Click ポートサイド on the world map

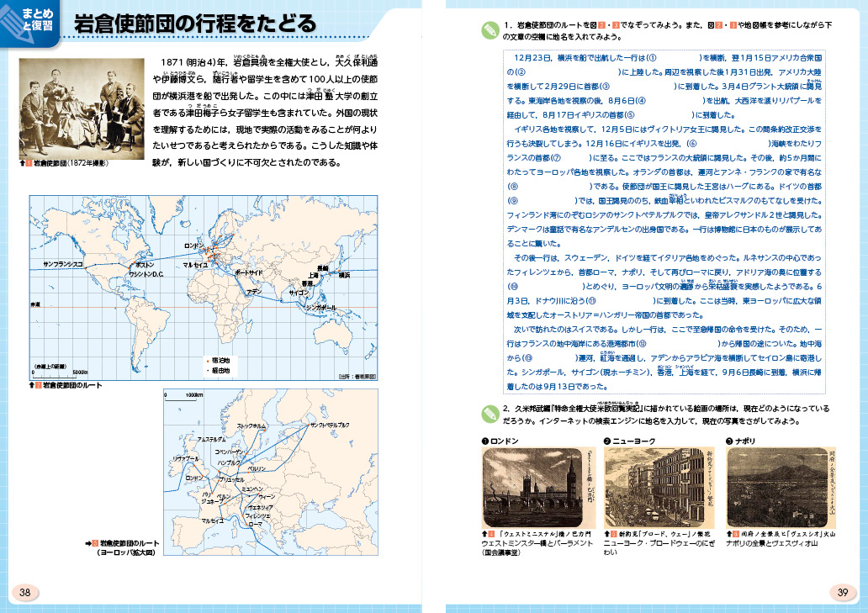click(249, 272)
